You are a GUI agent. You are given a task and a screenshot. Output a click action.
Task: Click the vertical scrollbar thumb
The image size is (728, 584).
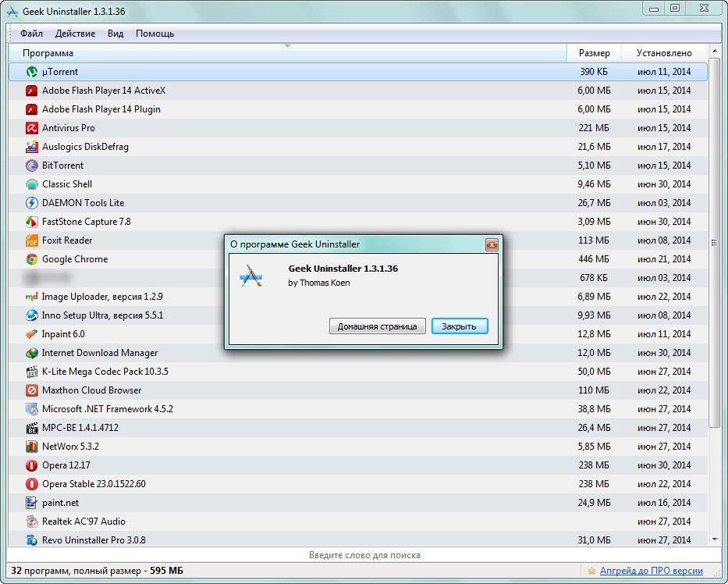[715, 243]
